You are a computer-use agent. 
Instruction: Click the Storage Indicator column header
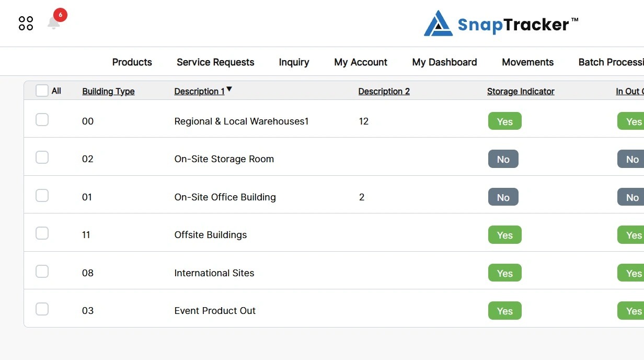[x=521, y=92]
